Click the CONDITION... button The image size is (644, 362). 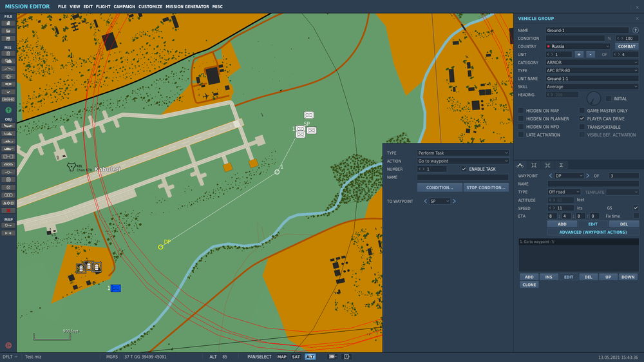point(439,187)
